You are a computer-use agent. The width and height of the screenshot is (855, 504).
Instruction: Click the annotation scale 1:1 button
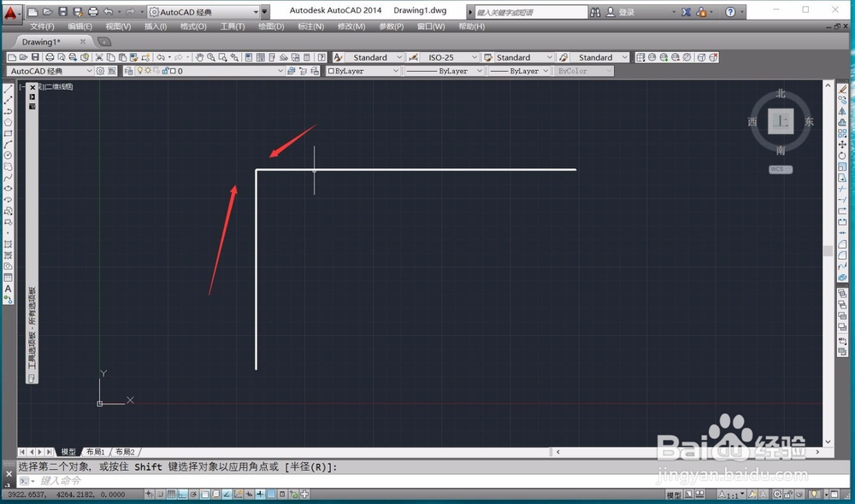point(732,495)
